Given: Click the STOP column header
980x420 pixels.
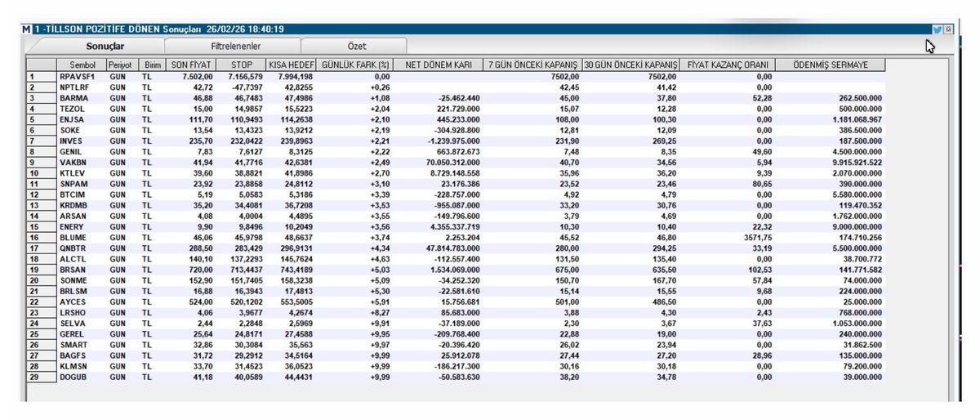Looking at the screenshot, I should click(242, 65).
